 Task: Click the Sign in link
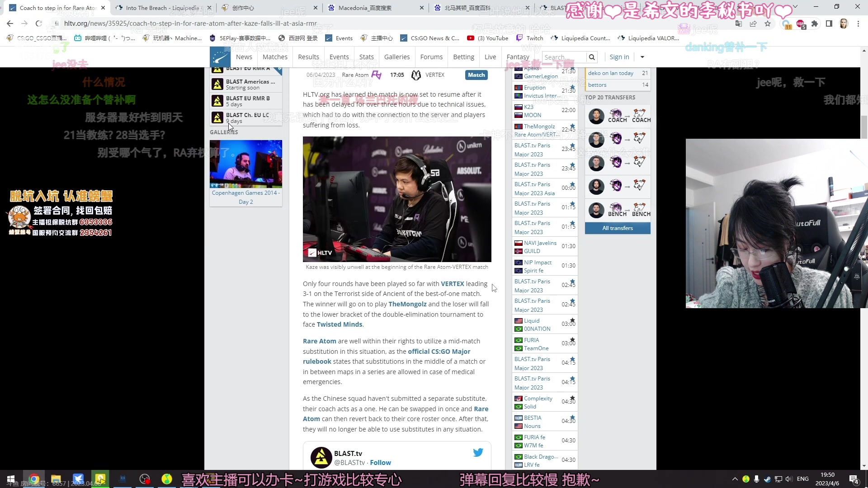click(x=619, y=57)
